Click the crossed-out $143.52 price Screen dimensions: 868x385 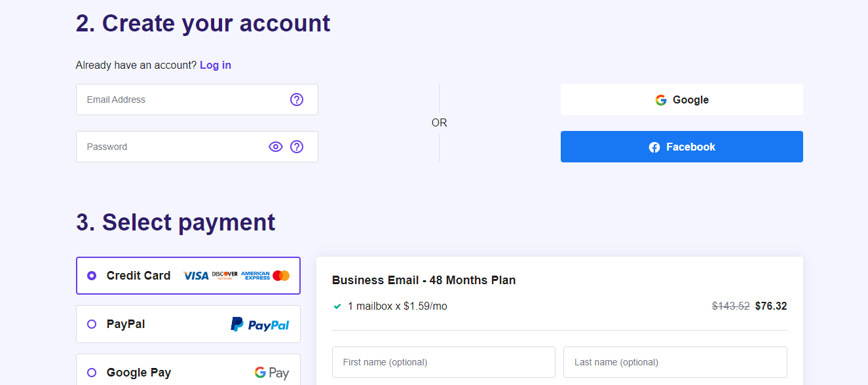coord(730,306)
